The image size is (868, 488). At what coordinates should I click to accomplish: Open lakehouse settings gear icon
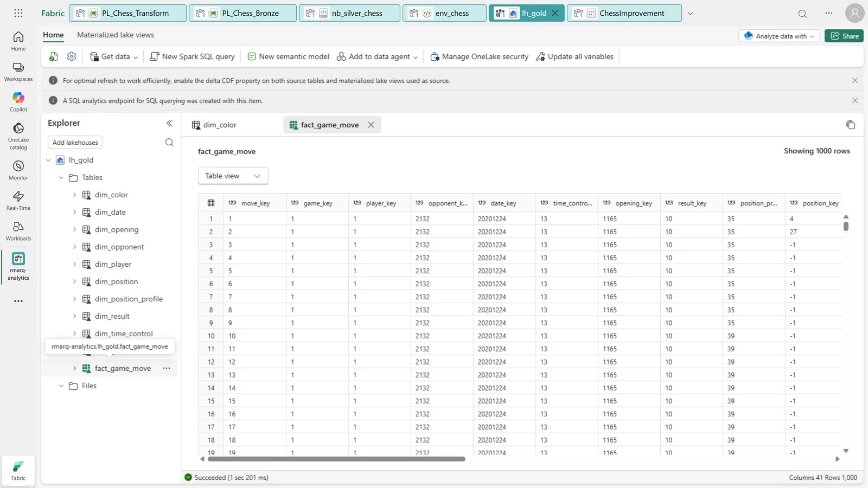72,56
